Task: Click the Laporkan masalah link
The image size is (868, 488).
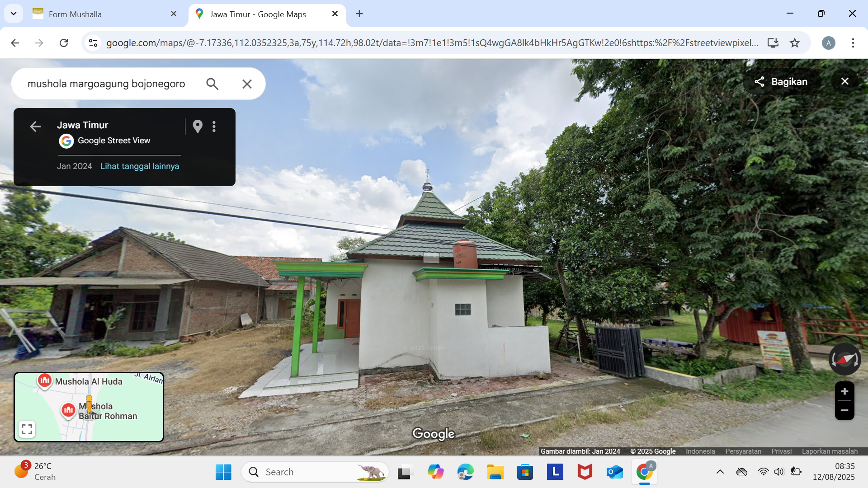Action: pos(830,451)
